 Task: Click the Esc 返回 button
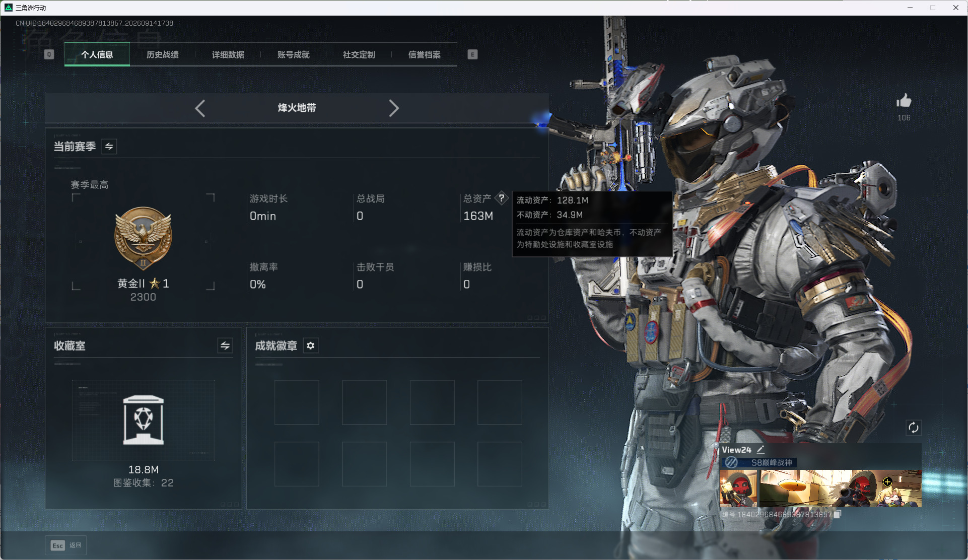65,545
